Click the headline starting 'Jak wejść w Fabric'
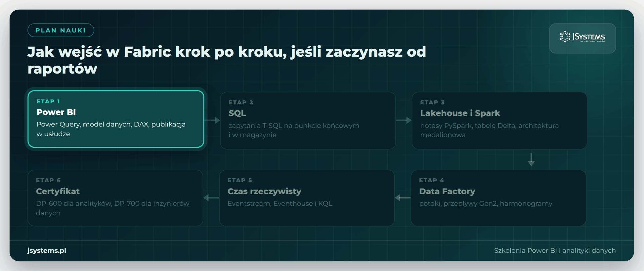Viewport: 644px width, 271px height. pyautogui.click(x=227, y=60)
